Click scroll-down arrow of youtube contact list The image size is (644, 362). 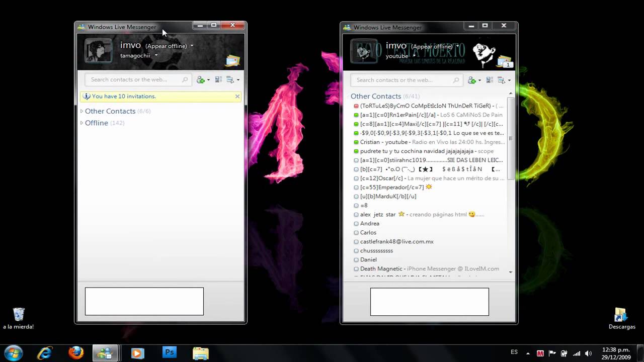(511, 272)
